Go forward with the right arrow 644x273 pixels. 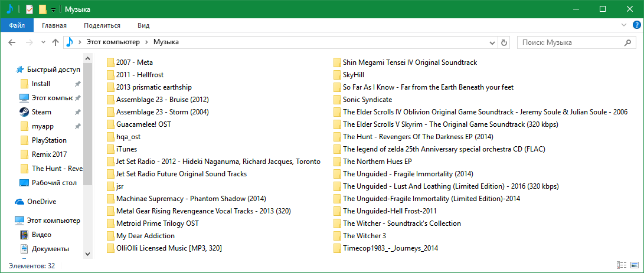click(29, 42)
